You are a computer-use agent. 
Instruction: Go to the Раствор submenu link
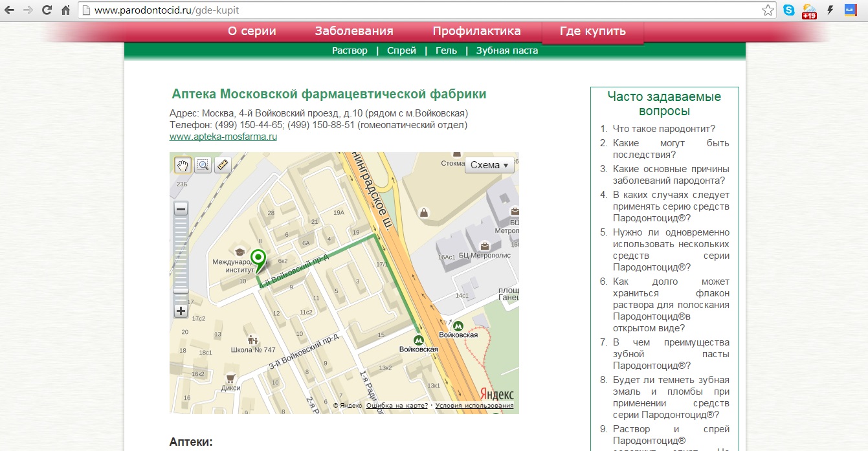[350, 50]
